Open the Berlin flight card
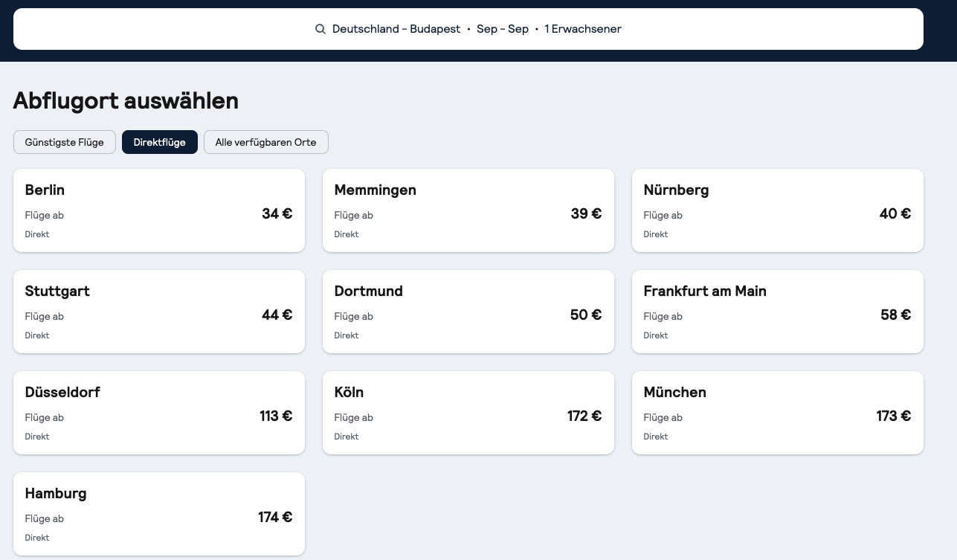Image resolution: width=957 pixels, height=560 pixels. [x=159, y=210]
